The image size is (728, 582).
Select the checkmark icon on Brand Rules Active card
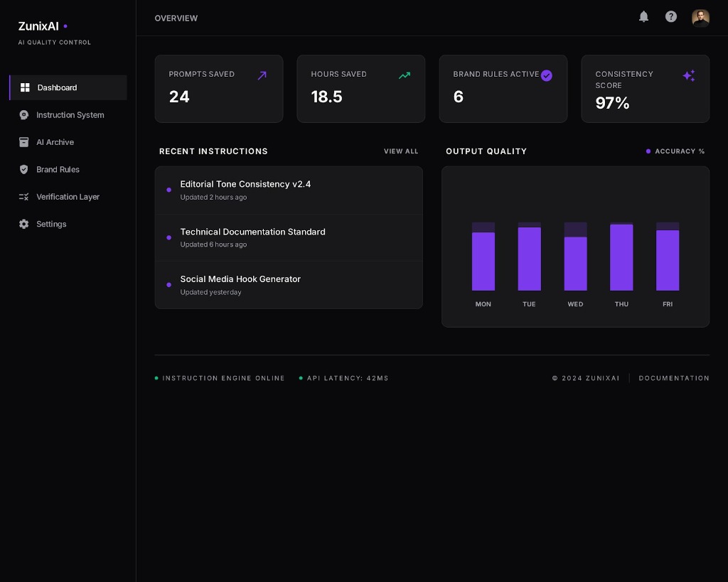(547, 75)
